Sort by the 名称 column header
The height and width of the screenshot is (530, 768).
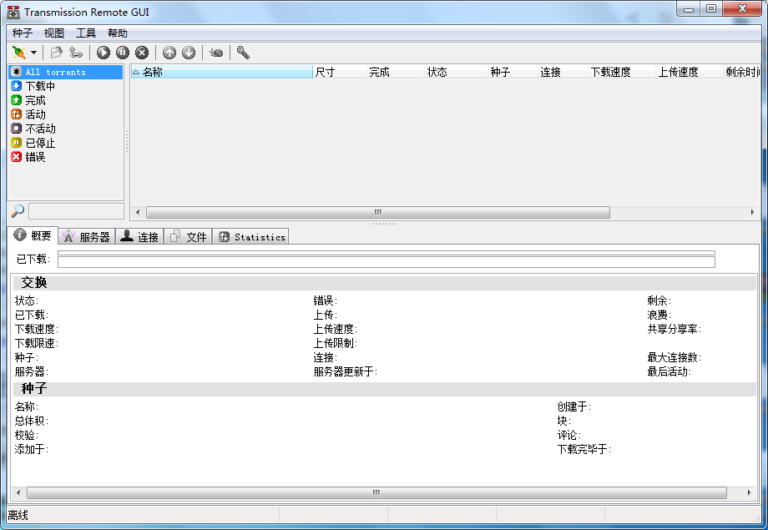pos(221,72)
